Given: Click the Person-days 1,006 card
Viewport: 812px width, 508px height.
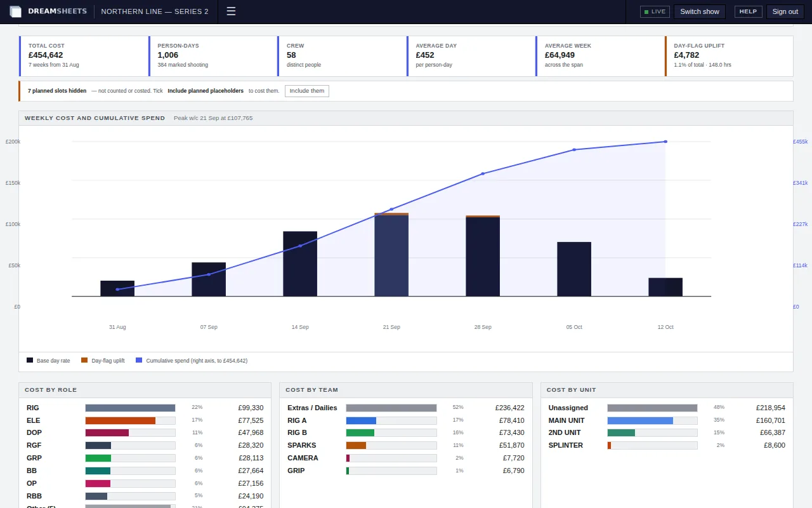Looking at the screenshot, I should (x=213, y=56).
